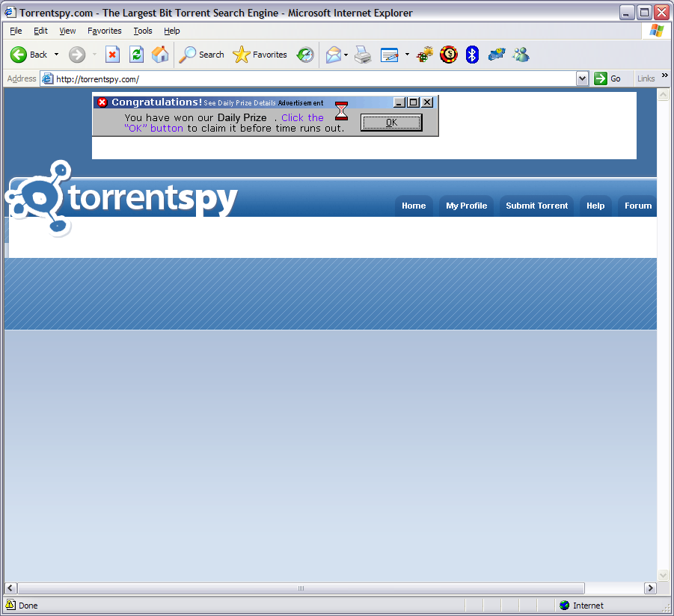This screenshot has width=674, height=616.
Task: Select the Submit Torrent tab
Action: click(536, 206)
